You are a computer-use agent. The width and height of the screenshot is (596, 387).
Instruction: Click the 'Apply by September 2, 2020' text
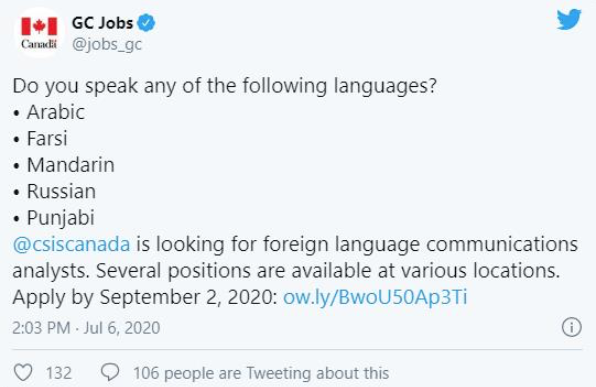[x=145, y=297]
